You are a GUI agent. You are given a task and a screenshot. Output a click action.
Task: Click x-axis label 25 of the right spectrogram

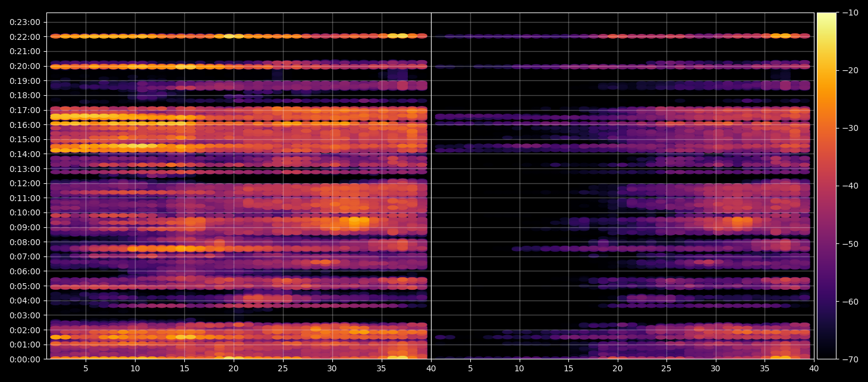[667, 368]
